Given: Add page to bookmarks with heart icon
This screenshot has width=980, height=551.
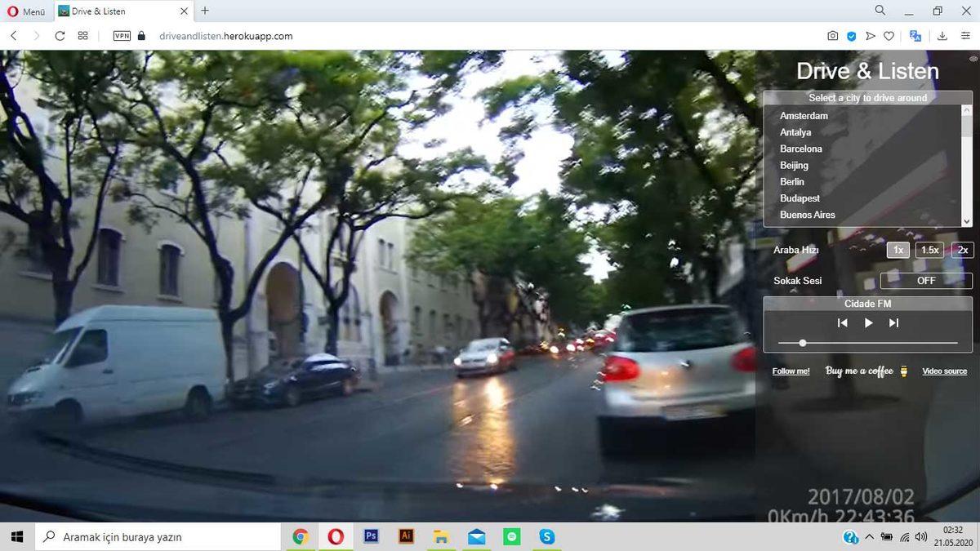Looking at the screenshot, I should pos(889,36).
